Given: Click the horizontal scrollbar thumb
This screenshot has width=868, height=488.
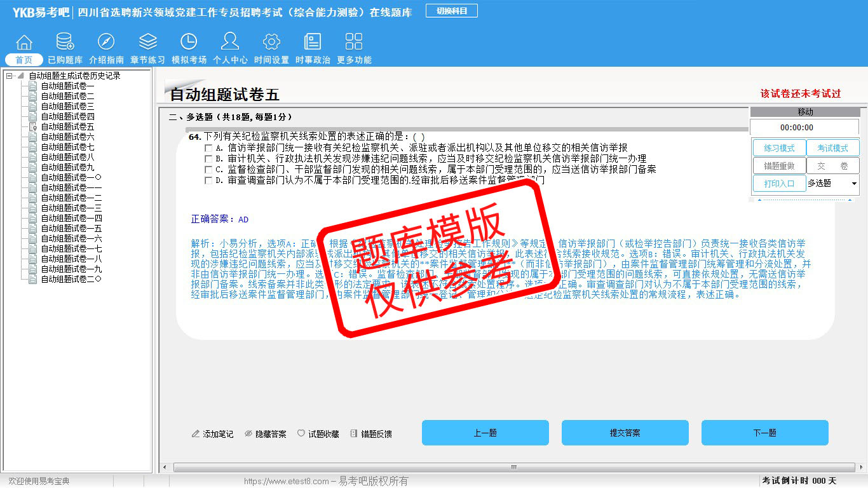Looking at the screenshot, I should (513, 468).
